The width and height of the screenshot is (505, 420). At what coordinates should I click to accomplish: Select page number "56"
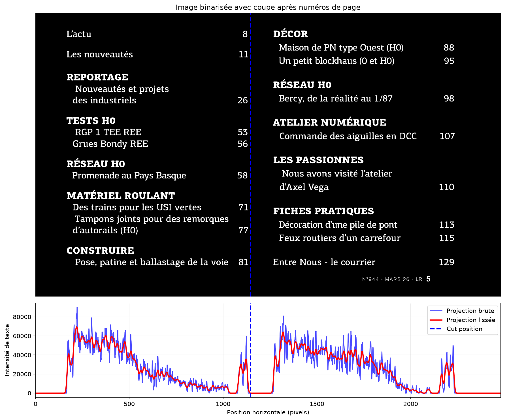(x=243, y=144)
